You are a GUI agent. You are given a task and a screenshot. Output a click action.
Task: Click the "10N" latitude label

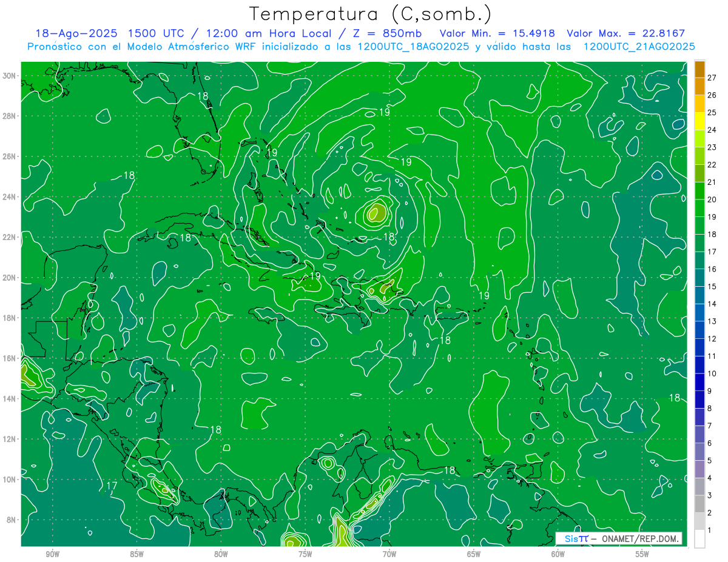tap(10, 479)
